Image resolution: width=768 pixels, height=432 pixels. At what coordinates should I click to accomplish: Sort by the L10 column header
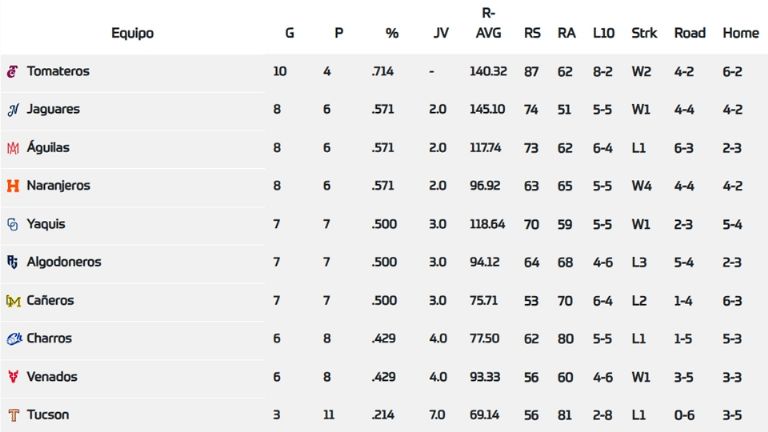coord(603,33)
